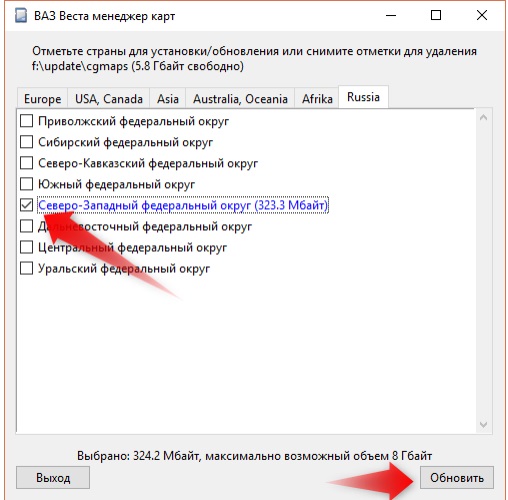Image resolution: width=508 pixels, height=500 pixels.
Task: Tick Уральский федеральный округ checkbox
Action: [26, 268]
